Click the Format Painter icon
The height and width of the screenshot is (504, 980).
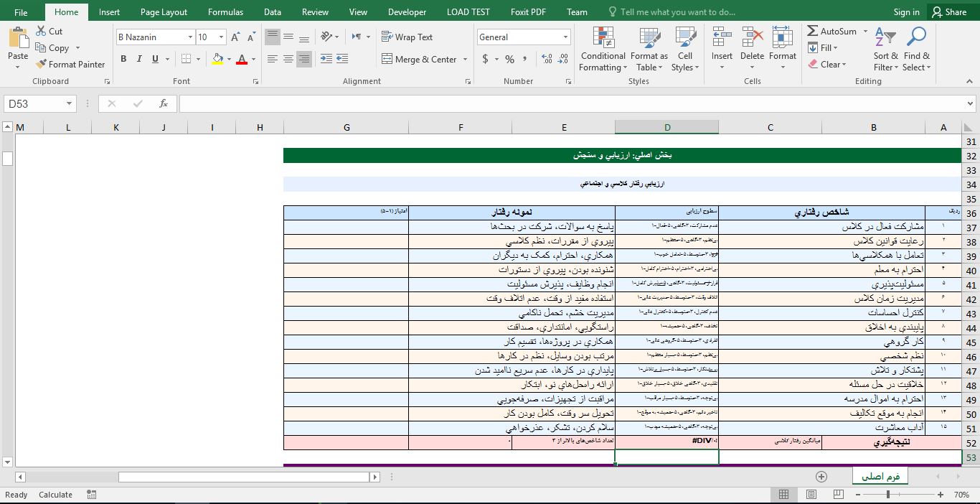41,64
